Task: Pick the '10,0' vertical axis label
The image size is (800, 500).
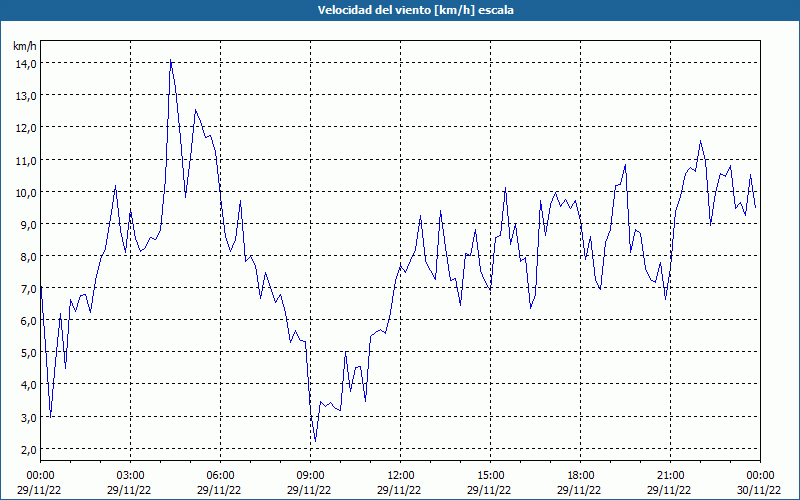Action: [x=26, y=192]
